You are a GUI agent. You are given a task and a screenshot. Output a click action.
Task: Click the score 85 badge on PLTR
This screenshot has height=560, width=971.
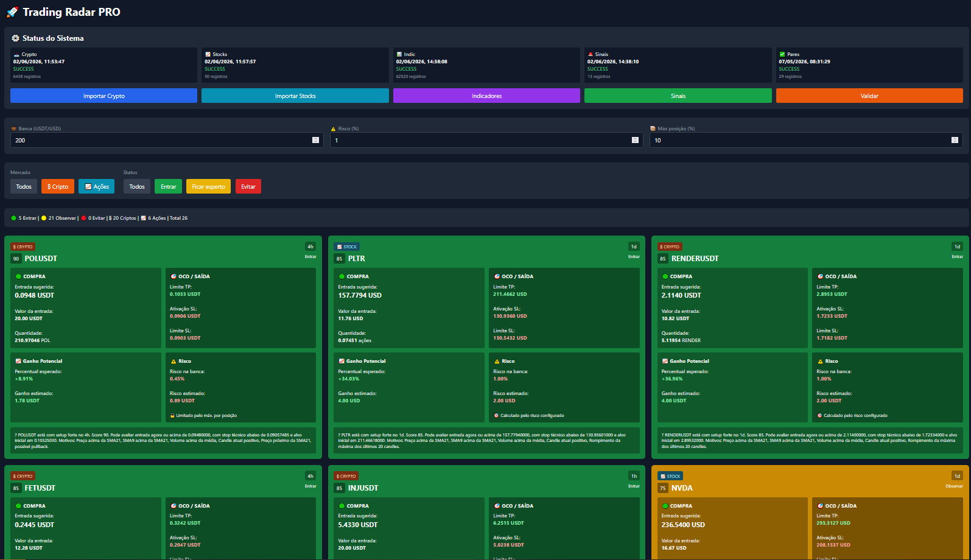point(339,259)
